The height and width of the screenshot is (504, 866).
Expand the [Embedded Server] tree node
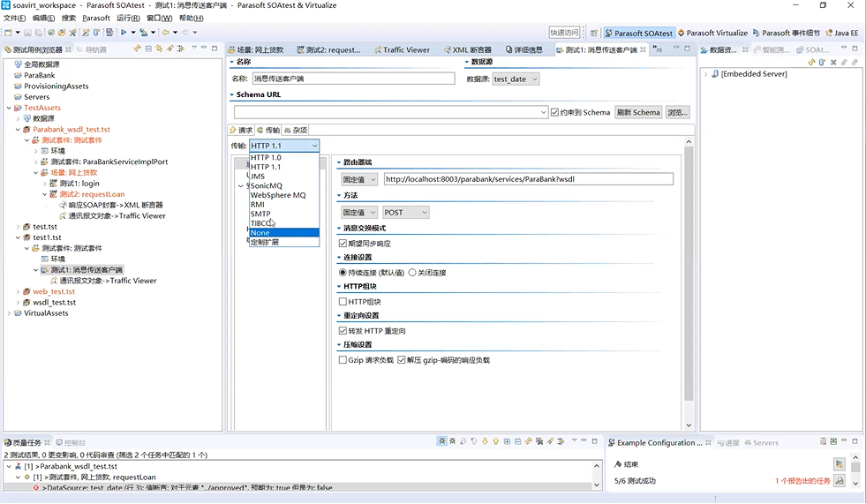coord(706,74)
